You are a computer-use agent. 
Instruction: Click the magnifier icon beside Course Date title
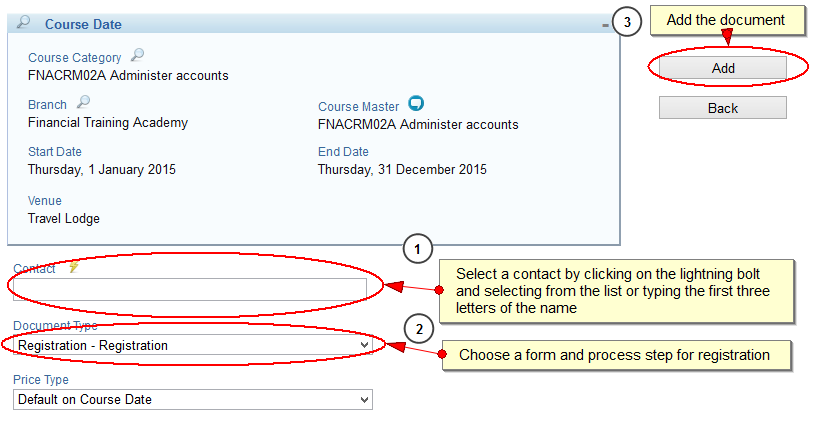tap(24, 22)
